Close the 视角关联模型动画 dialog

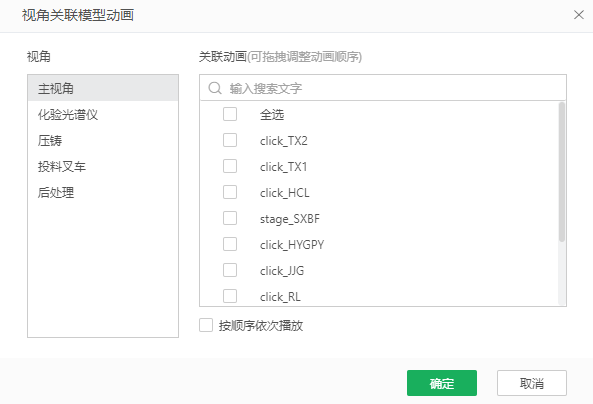click(x=579, y=15)
